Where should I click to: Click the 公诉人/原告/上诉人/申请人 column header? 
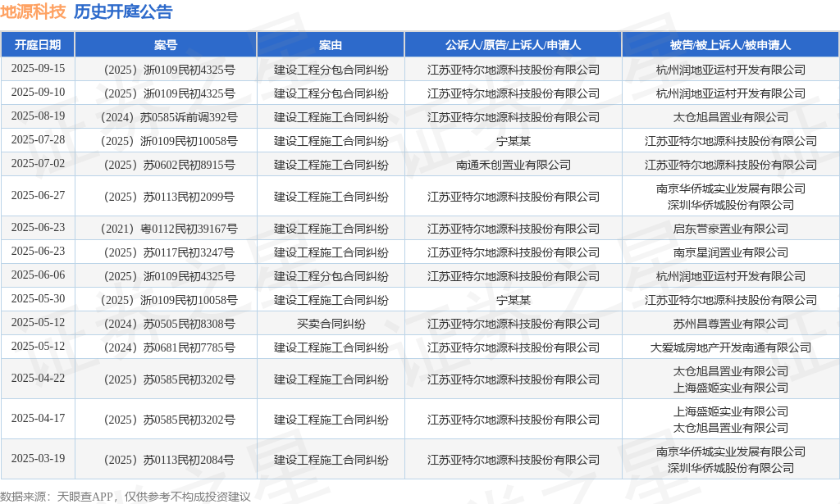[514, 45]
